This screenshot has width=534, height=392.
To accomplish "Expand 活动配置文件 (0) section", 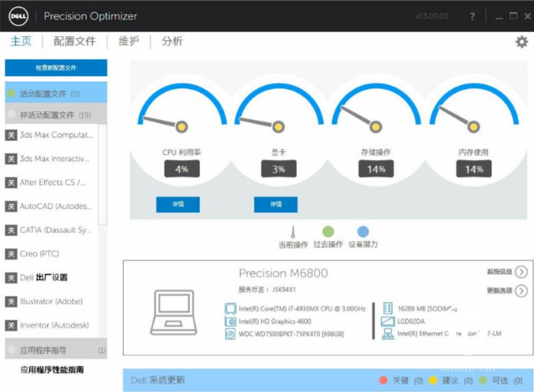I will tap(56, 92).
